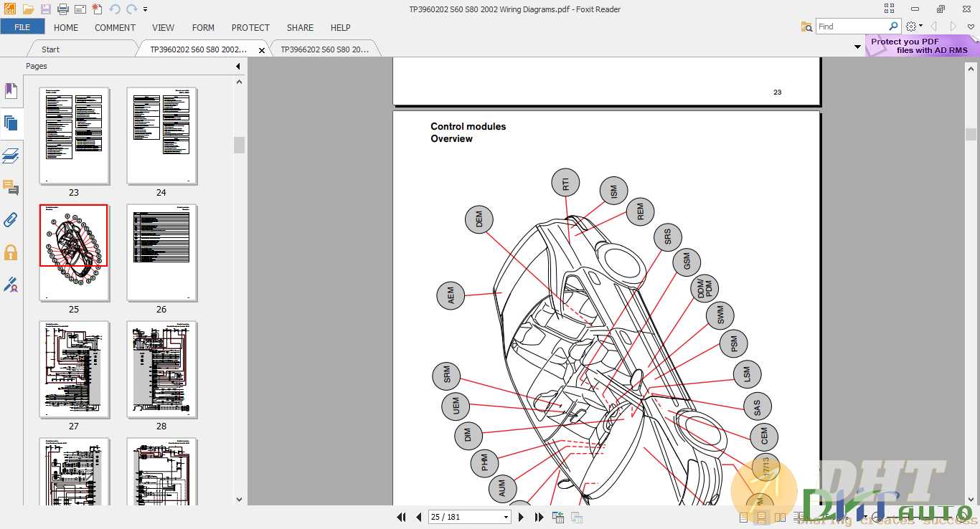Click the Undo arrow icon

115,9
